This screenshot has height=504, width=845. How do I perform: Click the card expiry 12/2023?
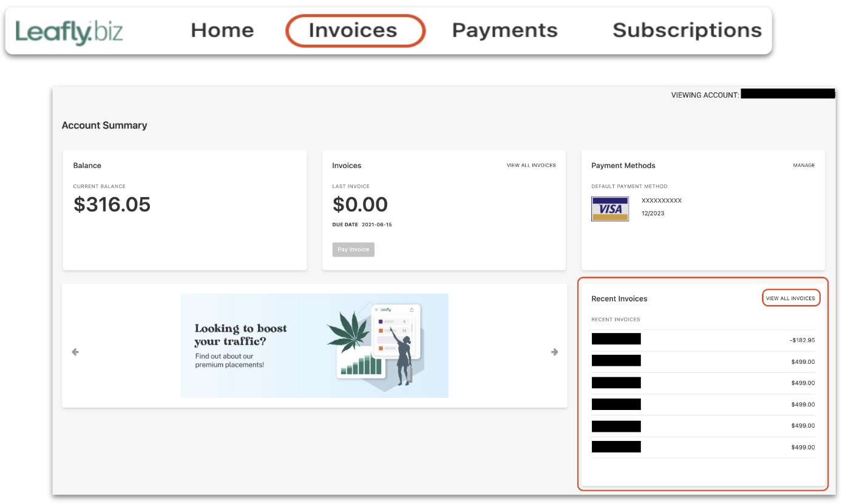coord(653,213)
